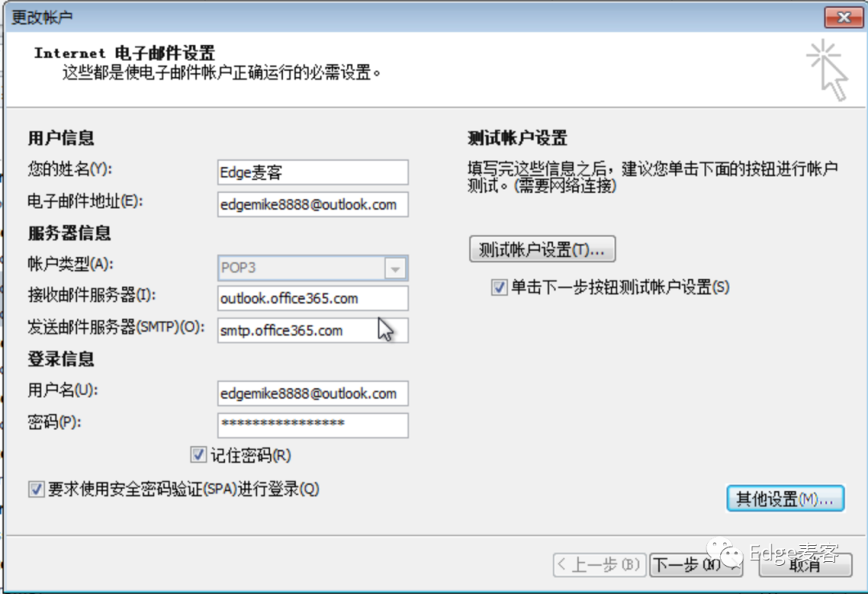The height and width of the screenshot is (594, 868).
Task: Edit the name field showing Edge麦客
Action: click(312, 171)
